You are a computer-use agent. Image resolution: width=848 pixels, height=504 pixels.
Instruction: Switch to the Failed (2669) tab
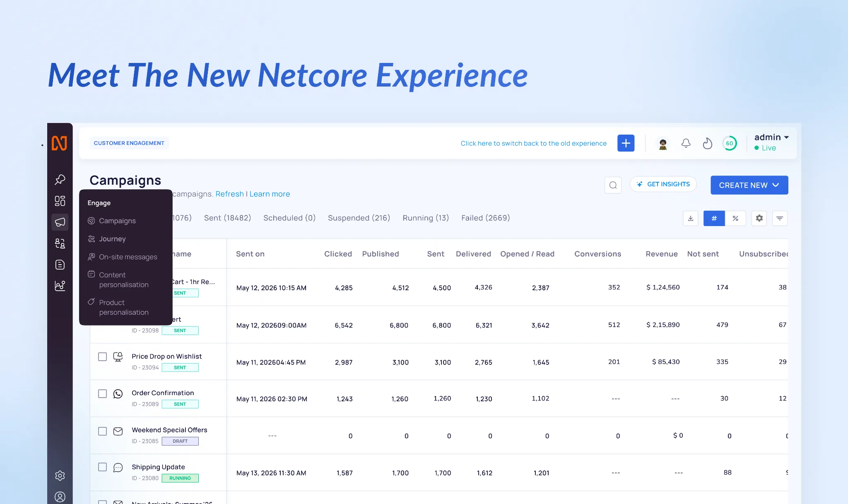click(486, 218)
